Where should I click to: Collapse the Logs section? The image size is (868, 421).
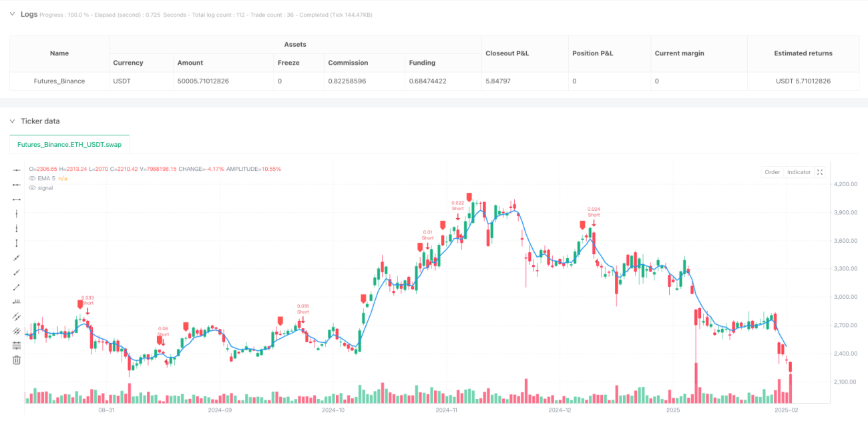click(12, 14)
